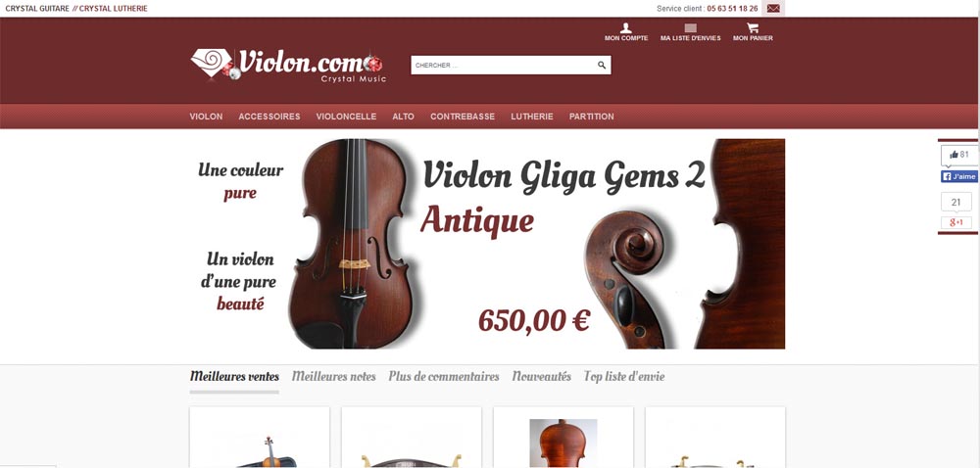Viewport: 980px width, 468px height.
Task: Click the envelope contact icon
Action: 773,9
